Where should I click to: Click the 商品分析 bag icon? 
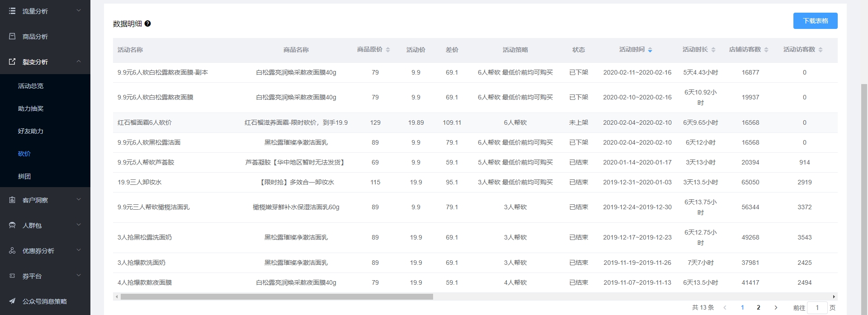(x=12, y=36)
